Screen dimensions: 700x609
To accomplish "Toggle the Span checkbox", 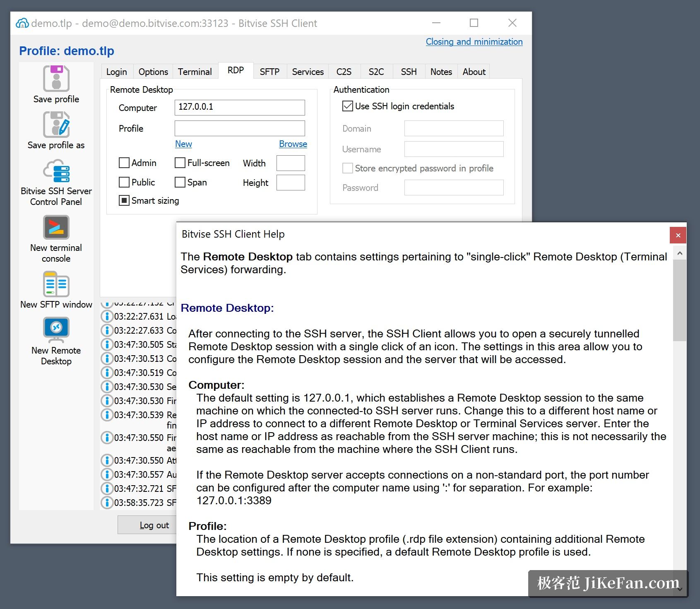I will (180, 182).
